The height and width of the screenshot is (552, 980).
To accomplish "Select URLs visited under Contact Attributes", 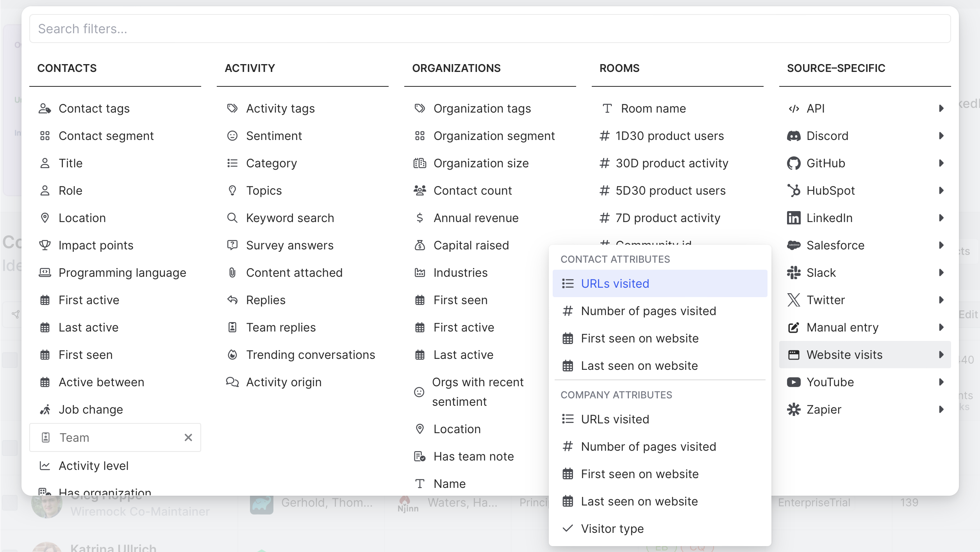I will (615, 283).
